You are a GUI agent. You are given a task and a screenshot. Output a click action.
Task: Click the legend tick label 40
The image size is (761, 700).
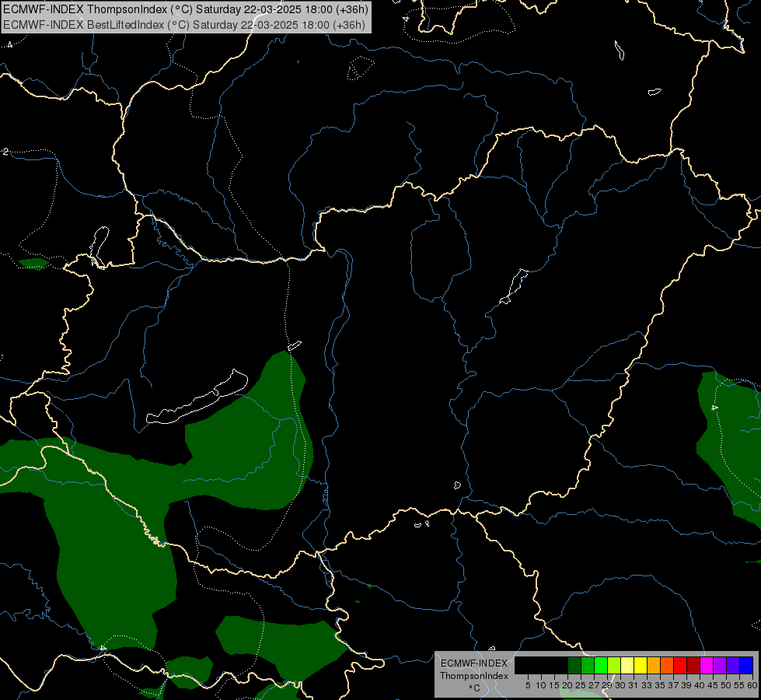700,685
